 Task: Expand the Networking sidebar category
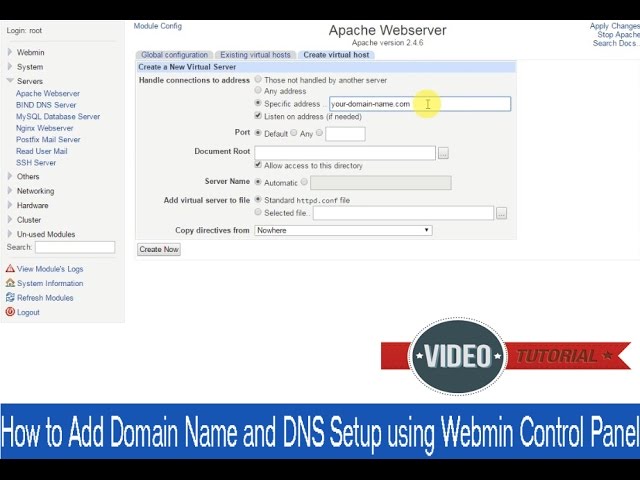pos(10,190)
